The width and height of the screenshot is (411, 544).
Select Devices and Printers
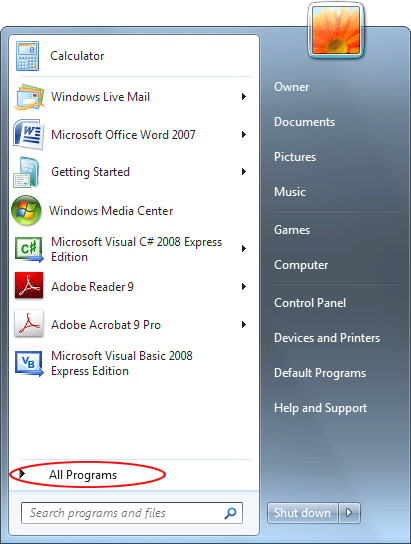327,338
